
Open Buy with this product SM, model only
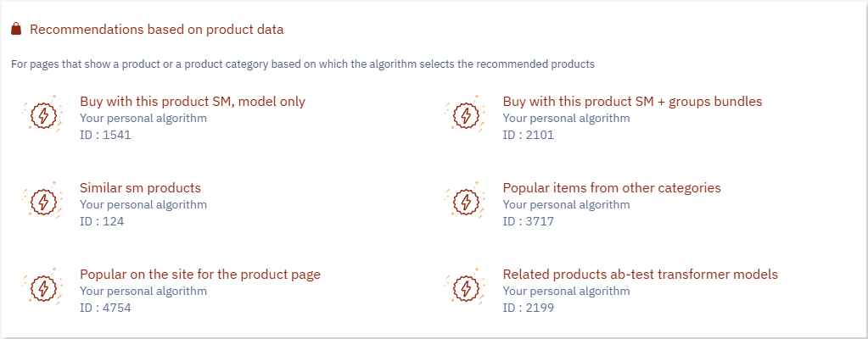(x=193, y=102)
